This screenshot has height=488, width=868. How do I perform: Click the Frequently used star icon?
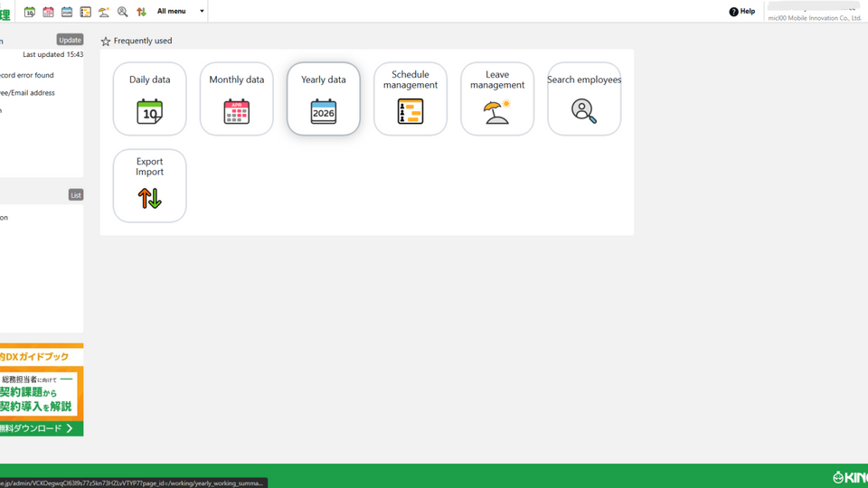106,42
